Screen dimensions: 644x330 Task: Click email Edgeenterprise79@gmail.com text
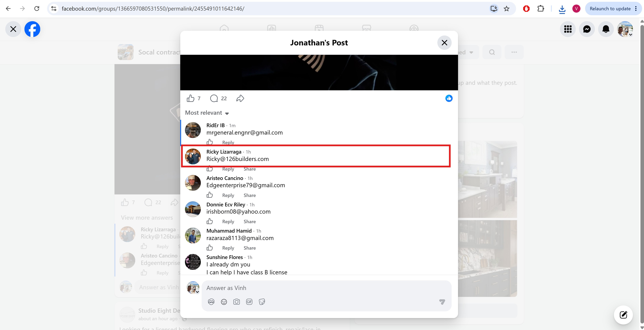(x=246, y=185)
